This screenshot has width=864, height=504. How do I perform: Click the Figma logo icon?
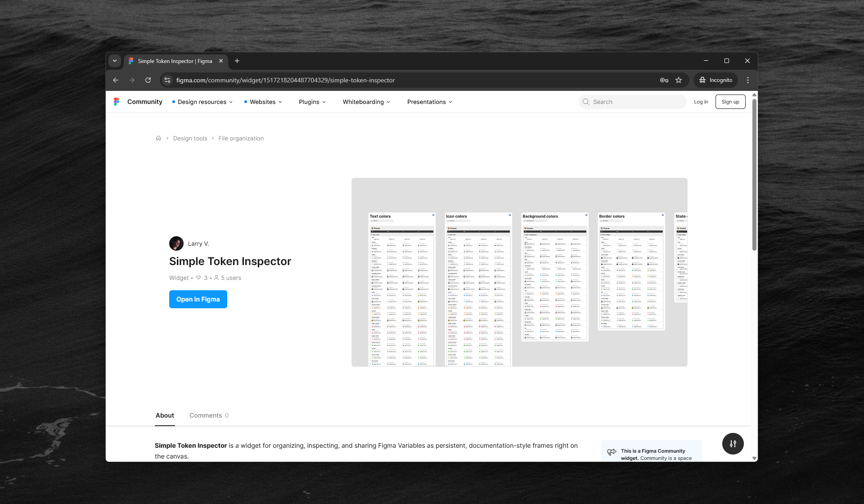pos(117,102)
